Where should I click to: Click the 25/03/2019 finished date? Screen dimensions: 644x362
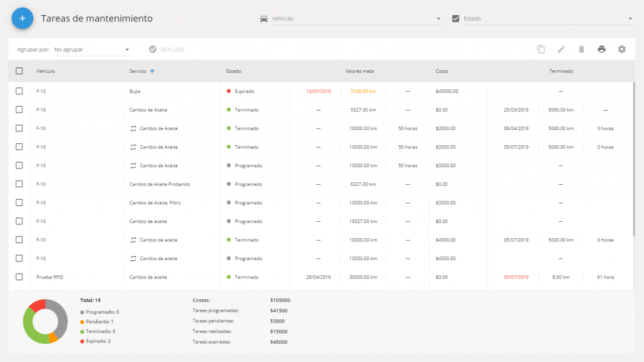click(x=516, y=110)
